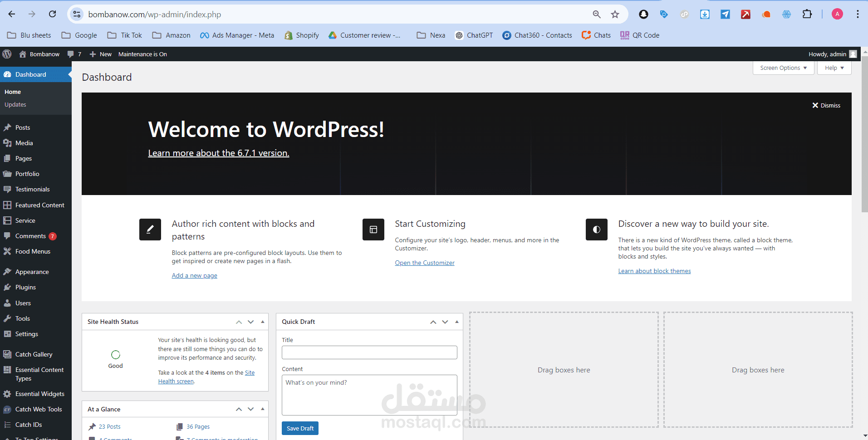868x440 pixels.
Task: Open Posts pin icon in sidebar
Action: (x=7, y=127)
